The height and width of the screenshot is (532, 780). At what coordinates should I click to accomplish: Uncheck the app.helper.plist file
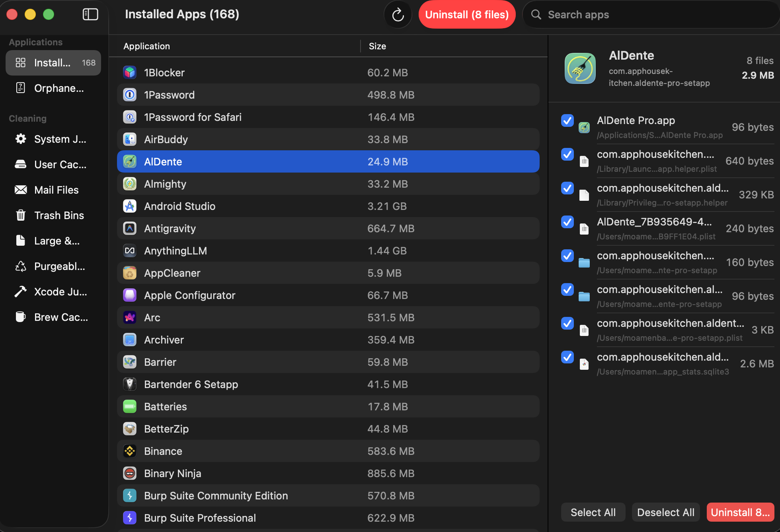click(x=567, y=155)
